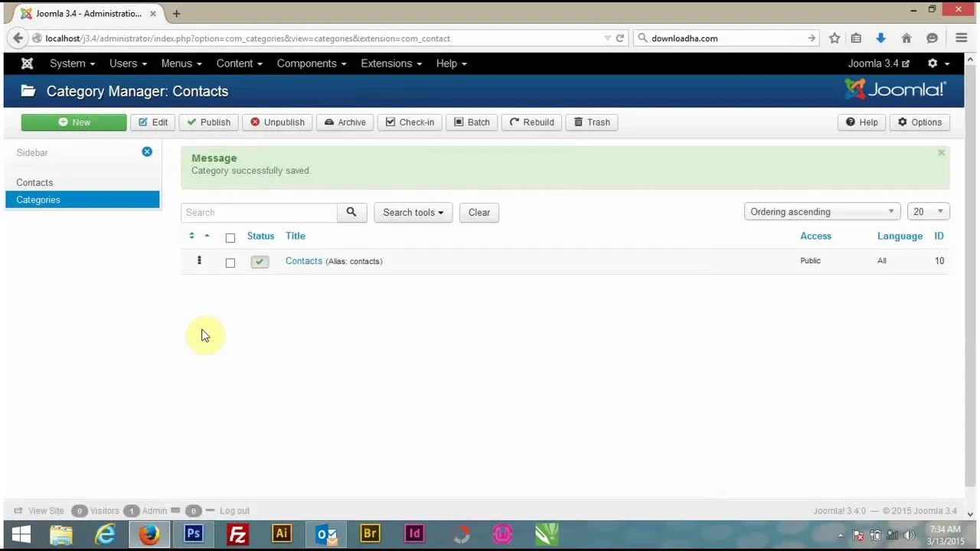Click the drag handle of the Contacts row

(199, 261)
